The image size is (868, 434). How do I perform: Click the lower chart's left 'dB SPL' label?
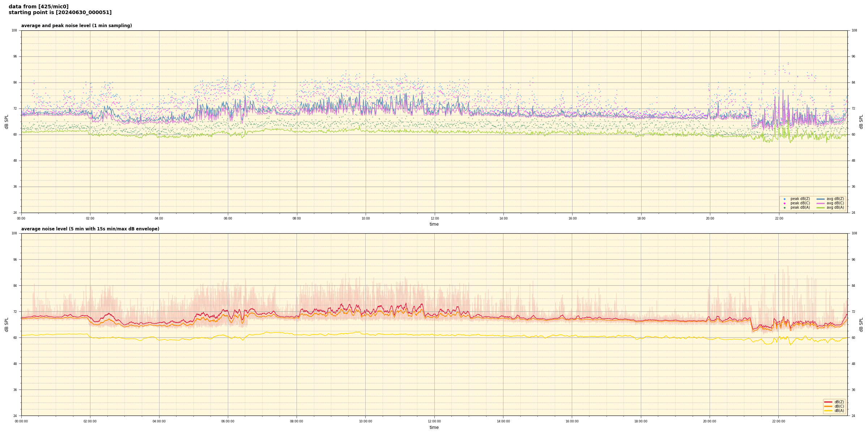(7, 324)
